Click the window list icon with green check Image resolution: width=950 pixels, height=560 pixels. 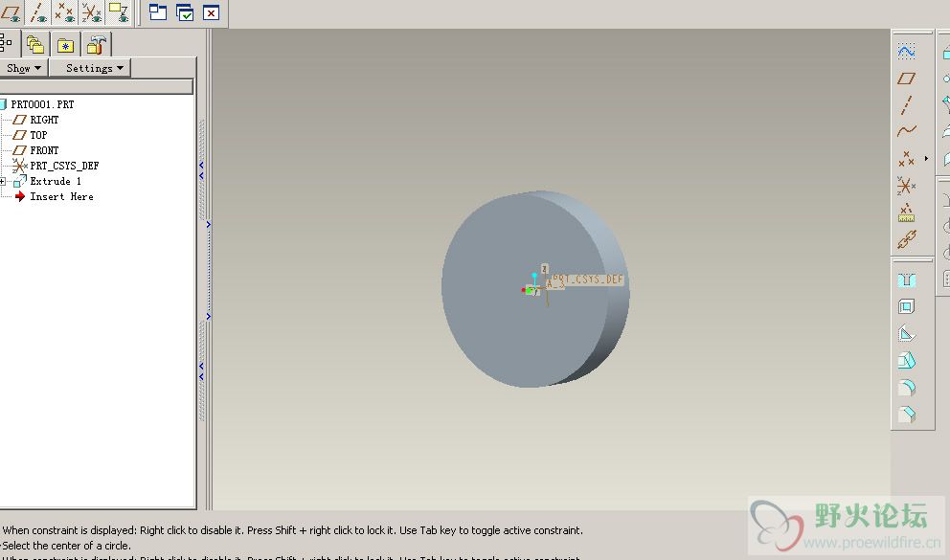tap(185, 12)
